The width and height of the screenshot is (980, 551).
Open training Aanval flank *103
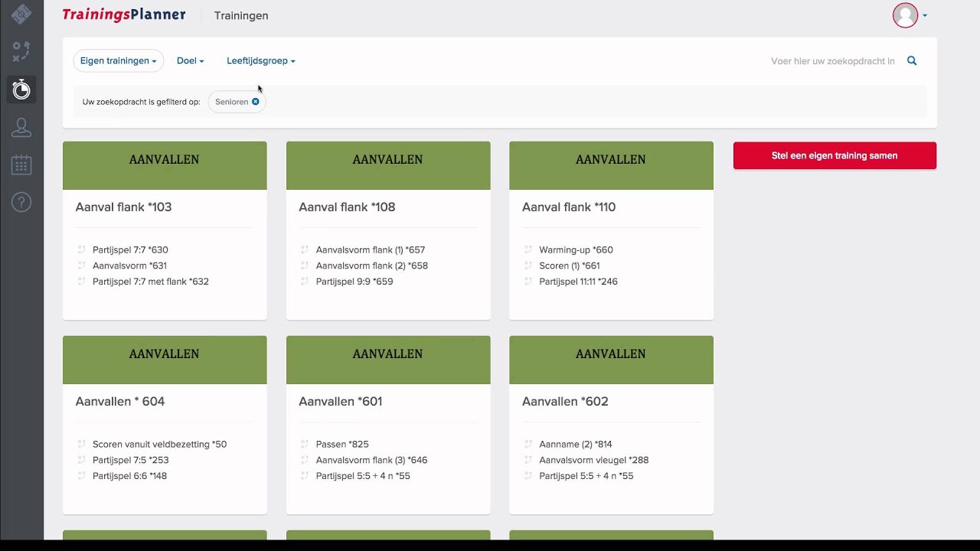click(124, 207)
